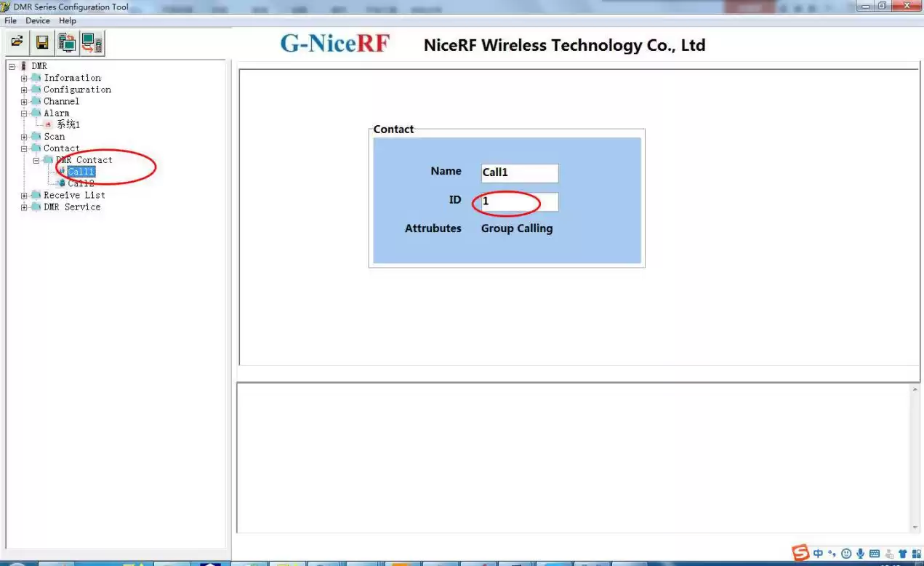Click the contact ID input field
924x566 pixels.
tap(519, 202)
